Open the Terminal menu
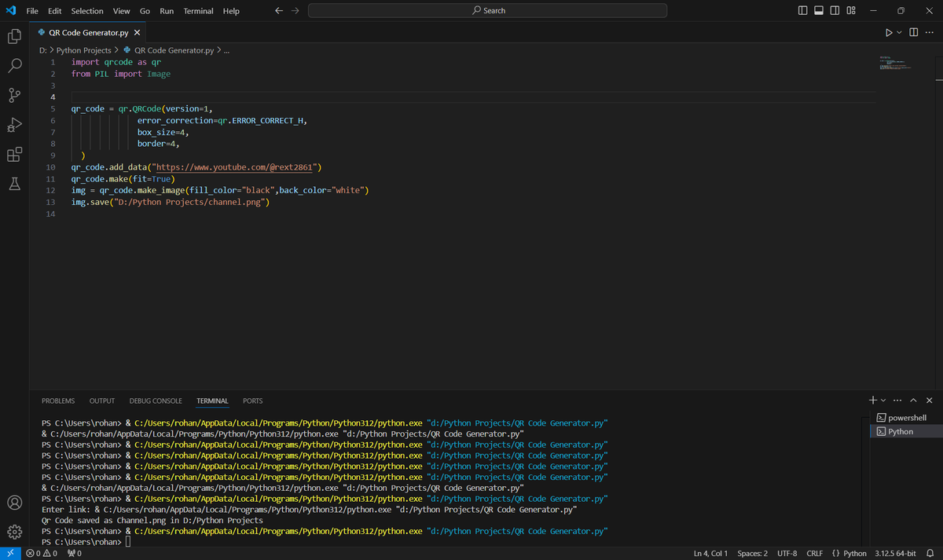 (x=198, y=11)
